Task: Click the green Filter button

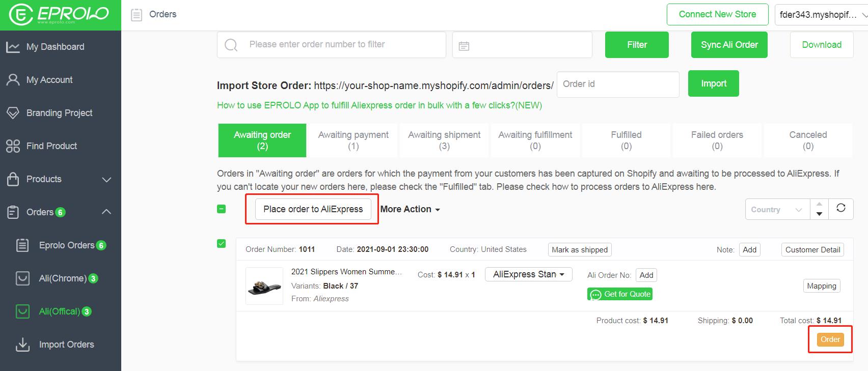Action: coord(637,45)
